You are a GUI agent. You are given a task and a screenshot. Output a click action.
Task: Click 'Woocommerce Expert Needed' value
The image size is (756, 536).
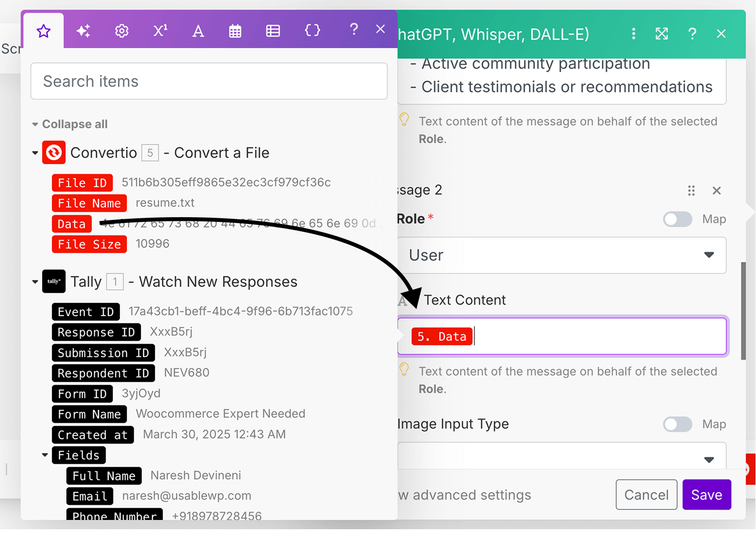point(221,414)
